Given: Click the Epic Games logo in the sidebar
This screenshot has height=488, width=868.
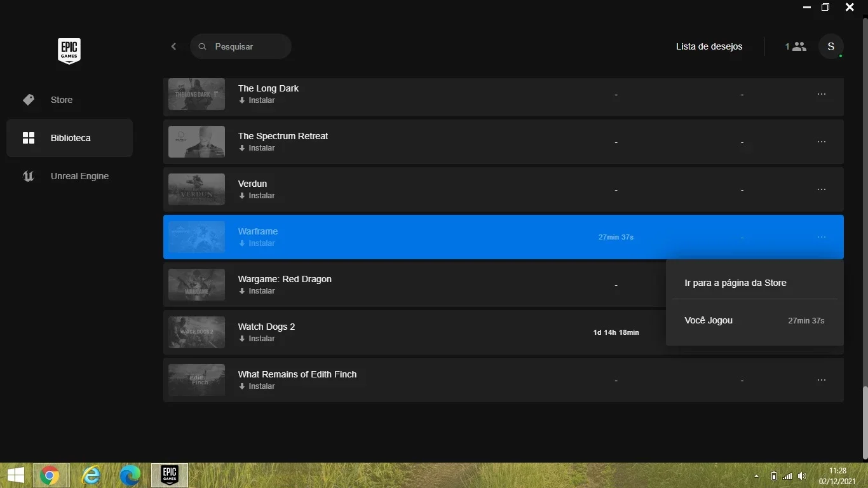Looking at the screenshot, I should pos(69,51).
